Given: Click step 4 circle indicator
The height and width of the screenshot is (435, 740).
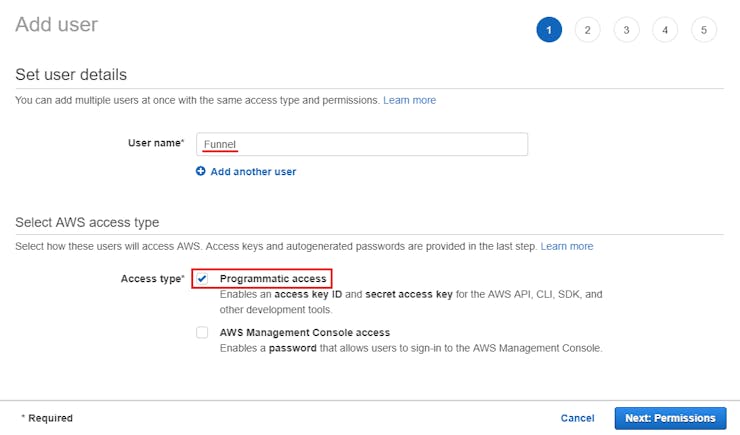Looking at the screenshot, I should (x=665, y=30).
